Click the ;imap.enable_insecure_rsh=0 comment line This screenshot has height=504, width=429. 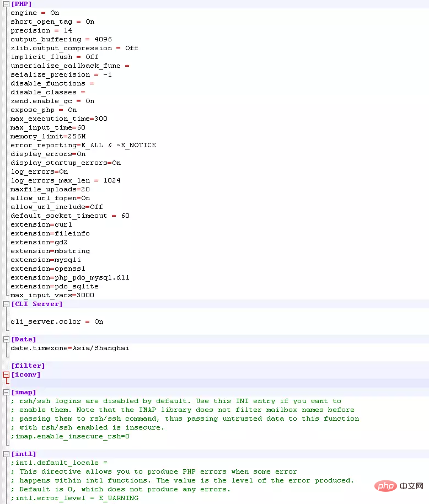click(x=69, y=437)
